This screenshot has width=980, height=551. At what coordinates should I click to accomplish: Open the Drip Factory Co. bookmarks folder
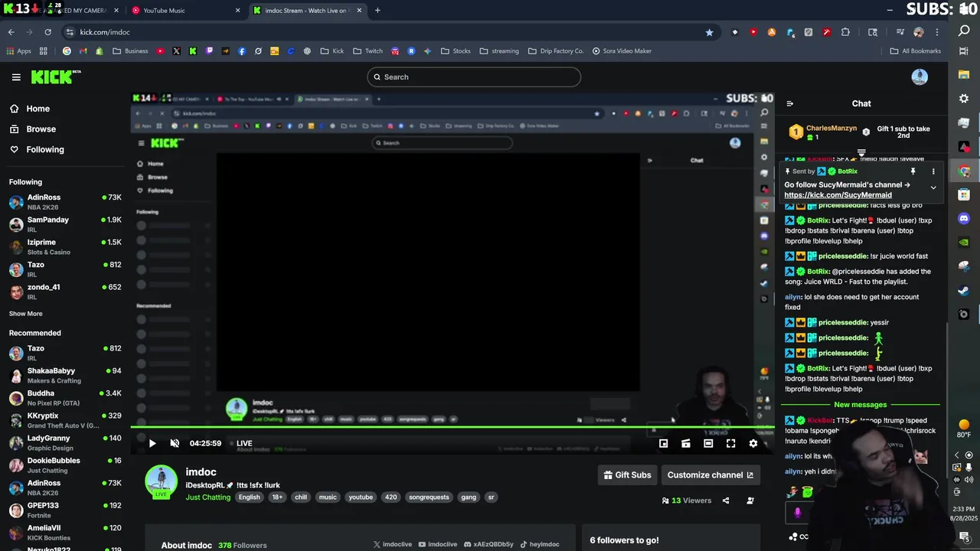coord(557,51)
